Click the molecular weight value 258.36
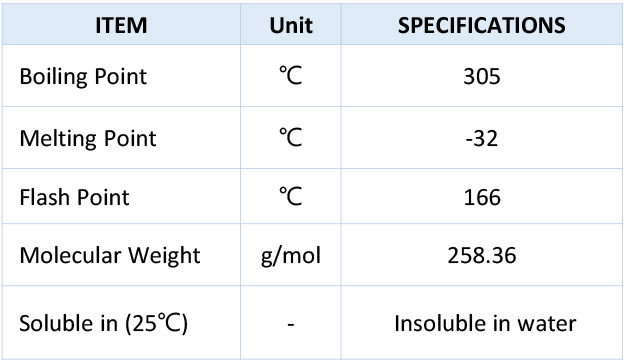The width and height of the screenshot is (626, 363). 481,256
